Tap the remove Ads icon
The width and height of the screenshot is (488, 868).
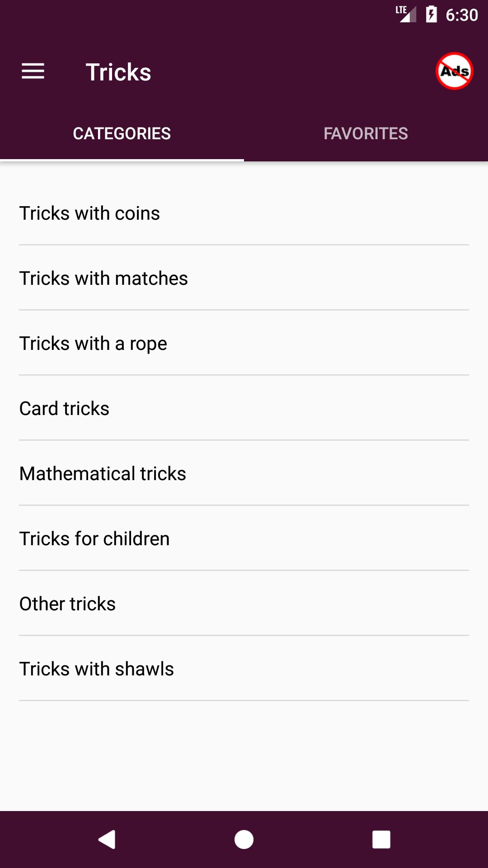pos(454,71)
